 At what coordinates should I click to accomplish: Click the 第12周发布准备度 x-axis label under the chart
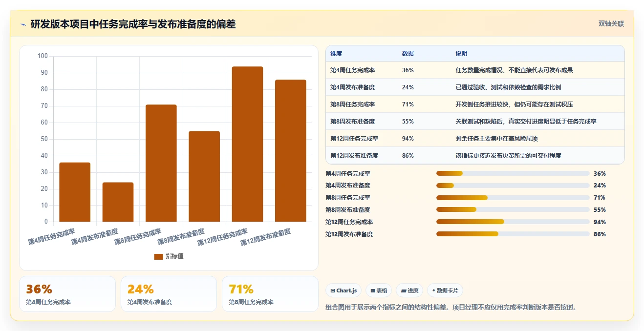pyautogui.click(x=265, y=238)
